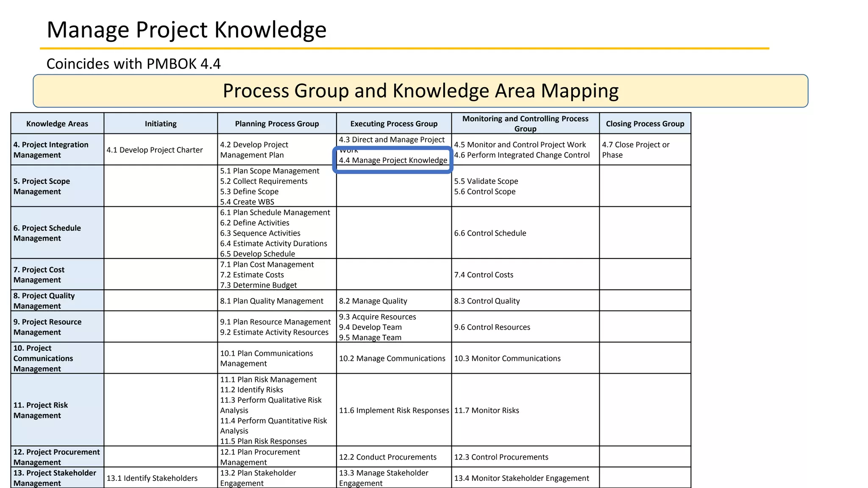Select the 'Executing Process Group' header cell
The width and height of the screenshot is (868, 488).
394,124
